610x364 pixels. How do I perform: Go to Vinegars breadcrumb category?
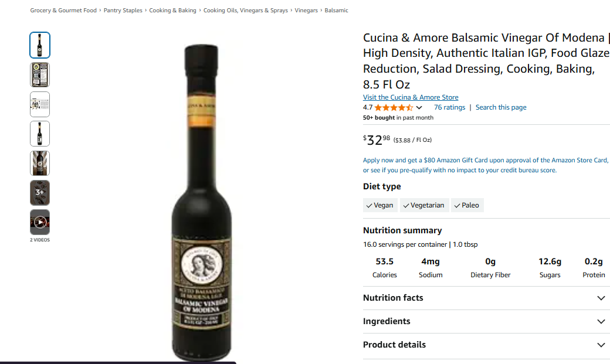pos(306,11)
